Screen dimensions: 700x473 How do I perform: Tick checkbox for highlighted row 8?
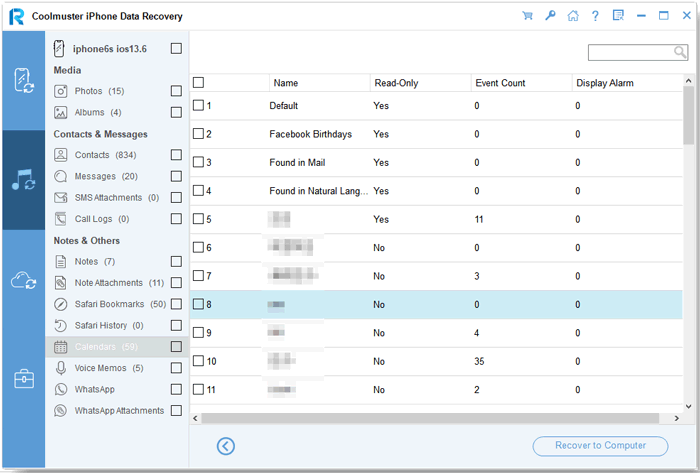pos(198,304)
